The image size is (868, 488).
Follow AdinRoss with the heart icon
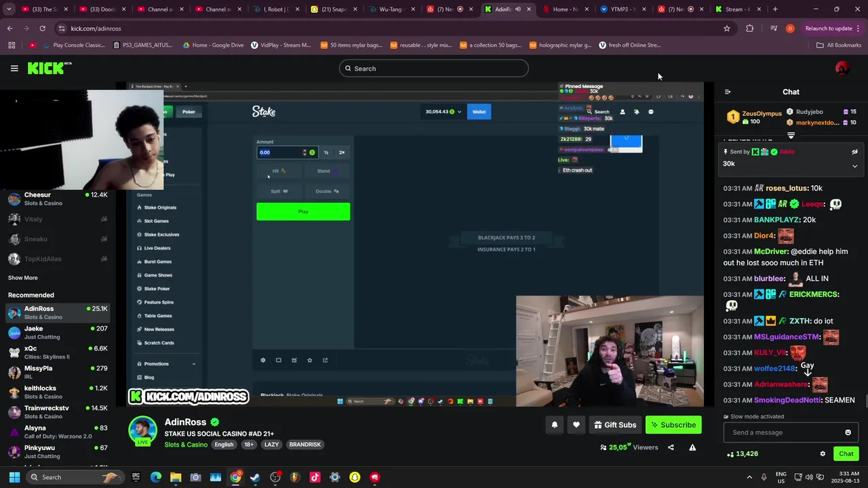576,425
